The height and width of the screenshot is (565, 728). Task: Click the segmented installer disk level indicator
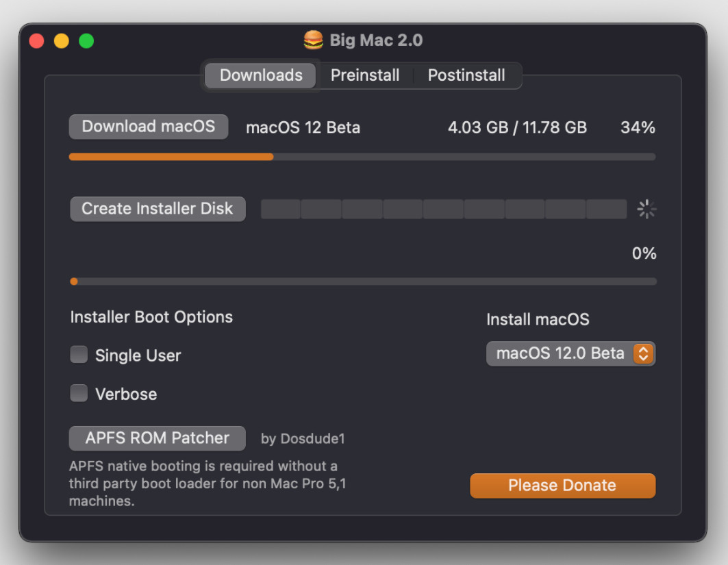coord(444,209)
